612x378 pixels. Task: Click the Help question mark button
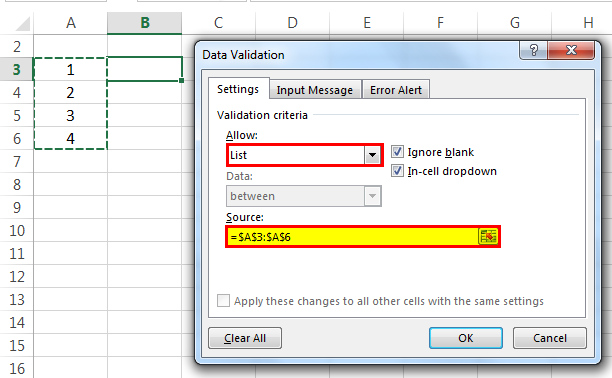(x=533, y=50)
